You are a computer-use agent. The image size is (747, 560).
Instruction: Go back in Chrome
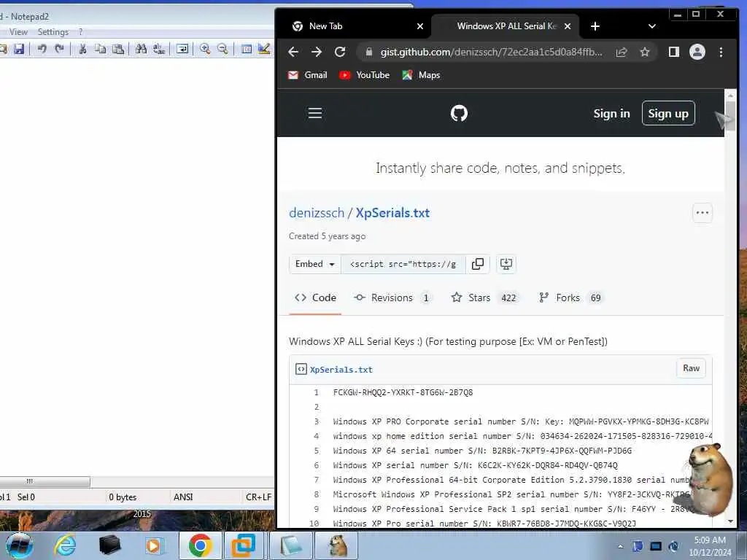coord(293,52)
